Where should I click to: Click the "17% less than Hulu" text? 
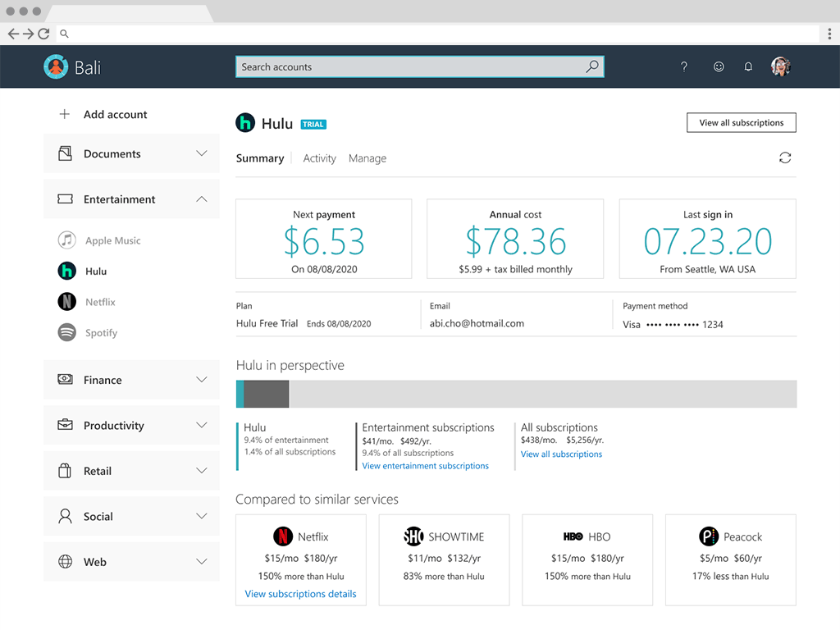pyautogui.click(x=731, y=577)
